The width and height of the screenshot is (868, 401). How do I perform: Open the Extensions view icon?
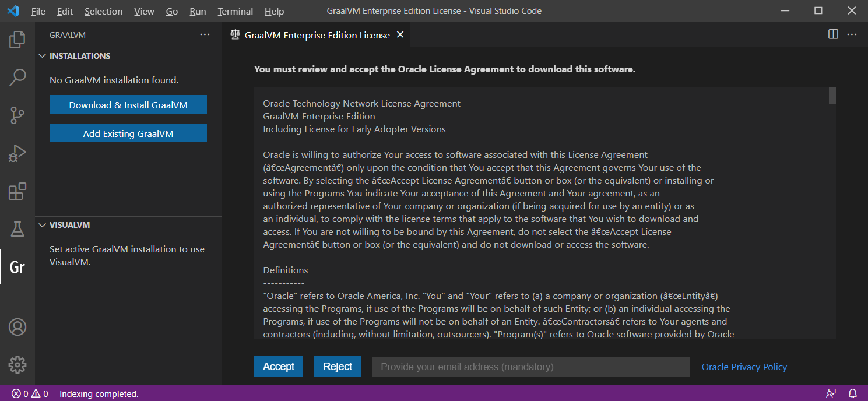[17, 191]
